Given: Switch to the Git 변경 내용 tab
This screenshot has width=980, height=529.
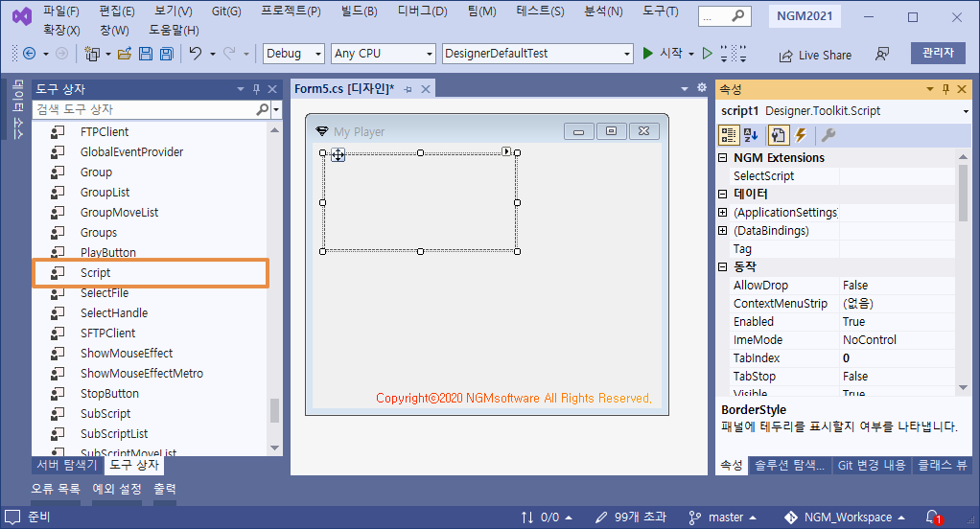Looking at the screenshot, I should click(872, 465).
